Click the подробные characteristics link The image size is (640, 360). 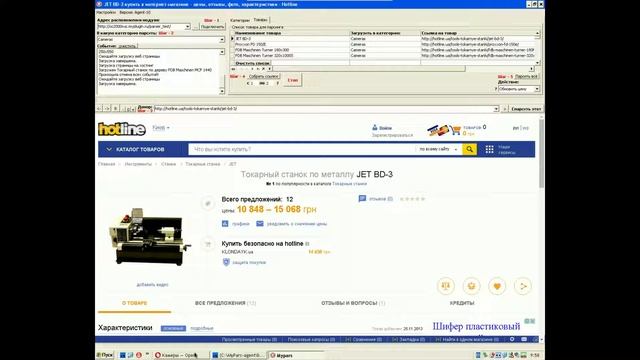[x=202, y=328]
